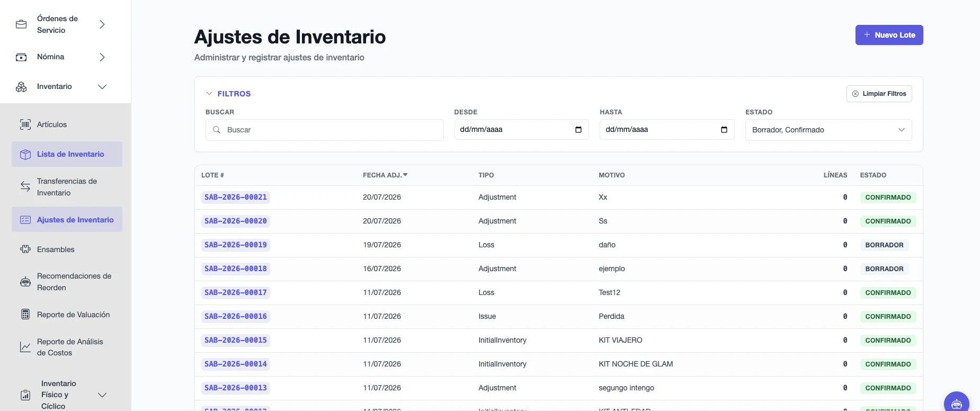
Task: Click the Limpiar Filtros button
Action: [x=879, y=94]
